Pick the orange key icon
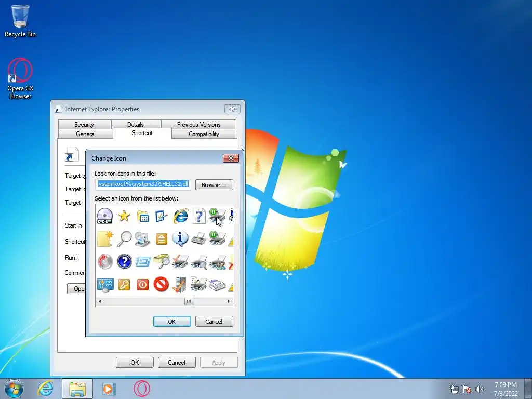This screenshot has height=399, width=532. (124, 285)
